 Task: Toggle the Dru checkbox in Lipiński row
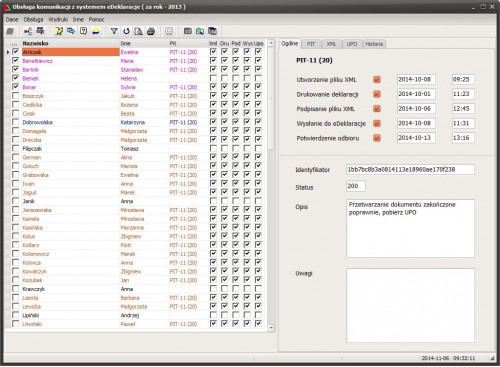pos(224,315)
